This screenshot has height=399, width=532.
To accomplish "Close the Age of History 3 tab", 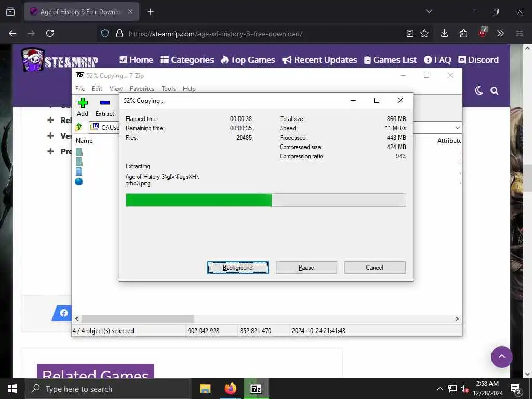I will click(130, 11).
